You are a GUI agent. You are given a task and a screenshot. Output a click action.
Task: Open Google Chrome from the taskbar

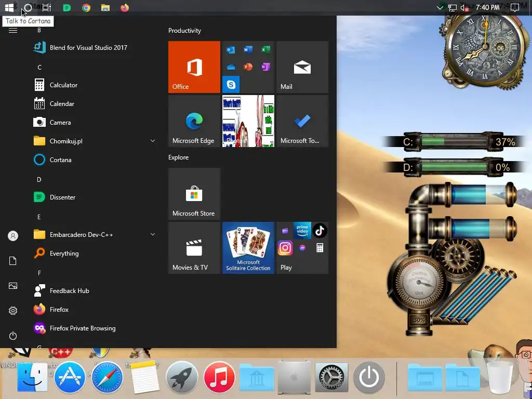pyautogui.click(x=86, y=7)
